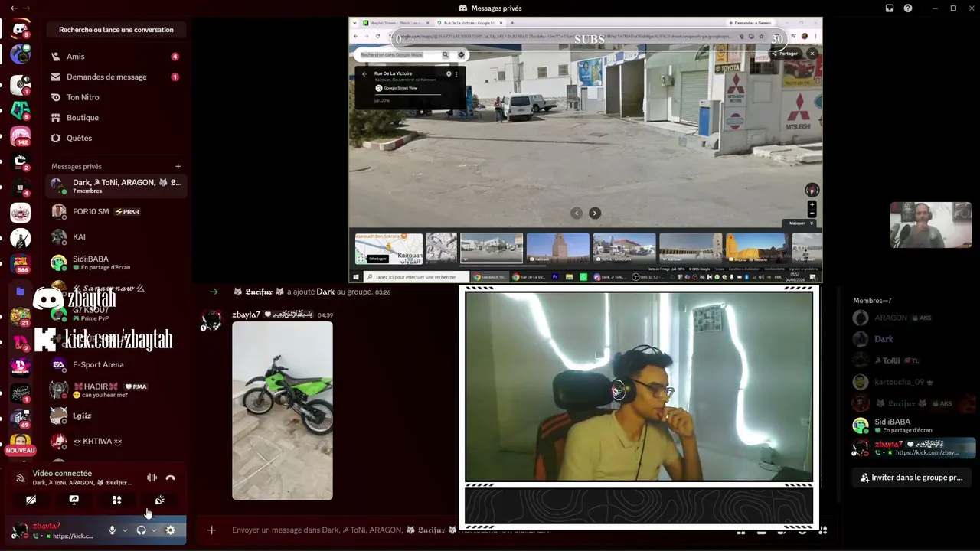
Task: Zoom out on Street View
Action: tap(812, 214)
